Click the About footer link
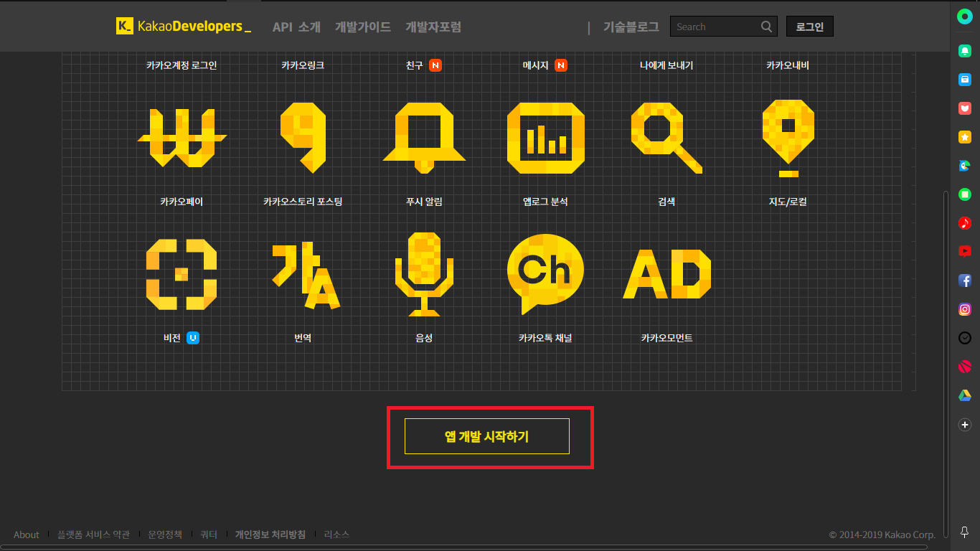 pyautogui.click(x=27, y=534)
